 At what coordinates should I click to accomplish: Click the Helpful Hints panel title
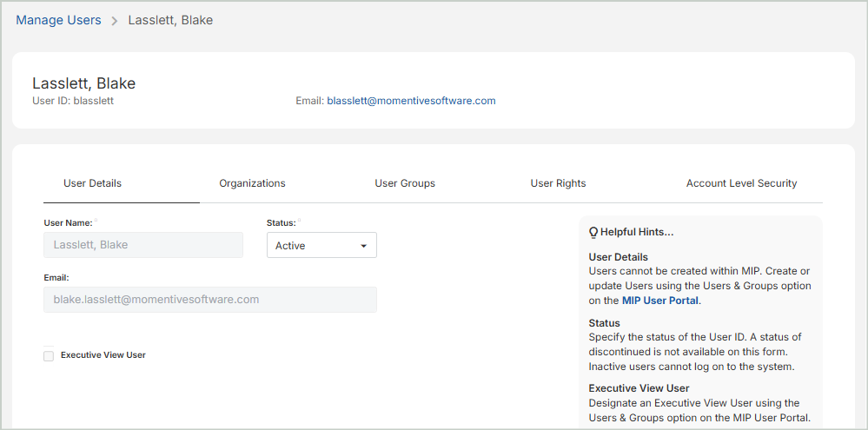[637, 232]
